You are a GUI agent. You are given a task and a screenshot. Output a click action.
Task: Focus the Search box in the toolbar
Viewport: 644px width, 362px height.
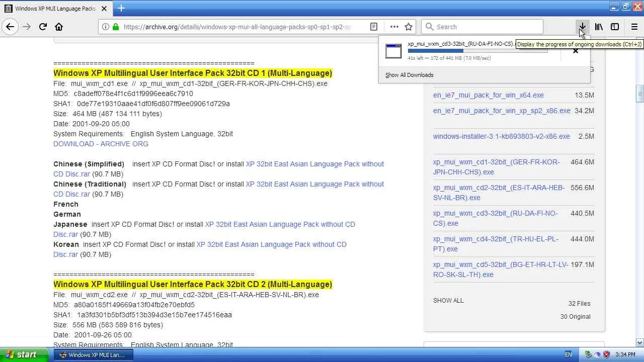pos(482,27)
